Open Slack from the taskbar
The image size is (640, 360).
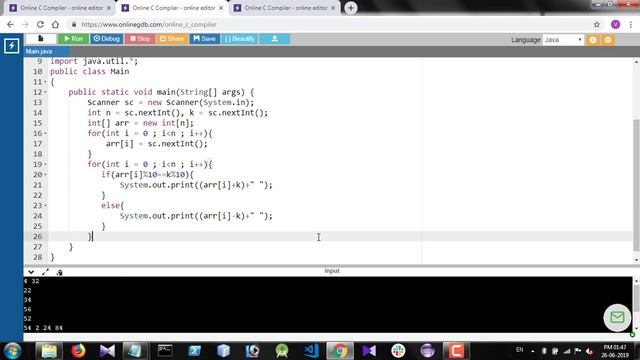[398, 351]
